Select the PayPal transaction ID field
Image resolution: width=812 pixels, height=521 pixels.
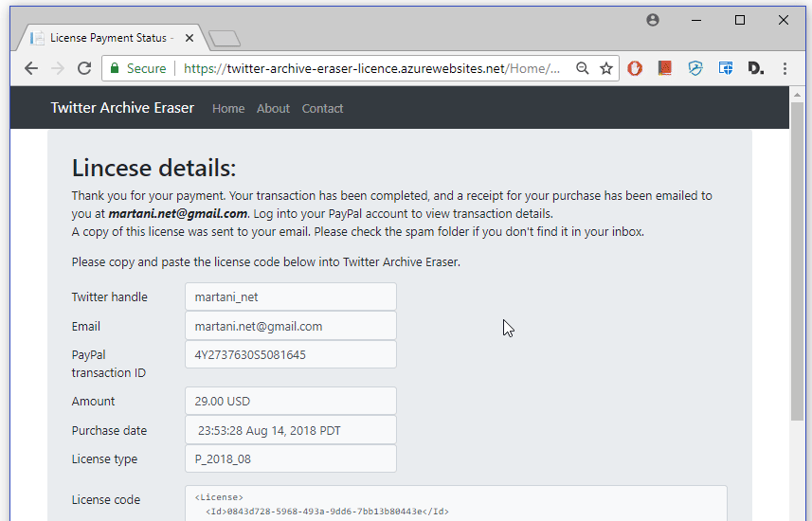click(x=291, y=355)
